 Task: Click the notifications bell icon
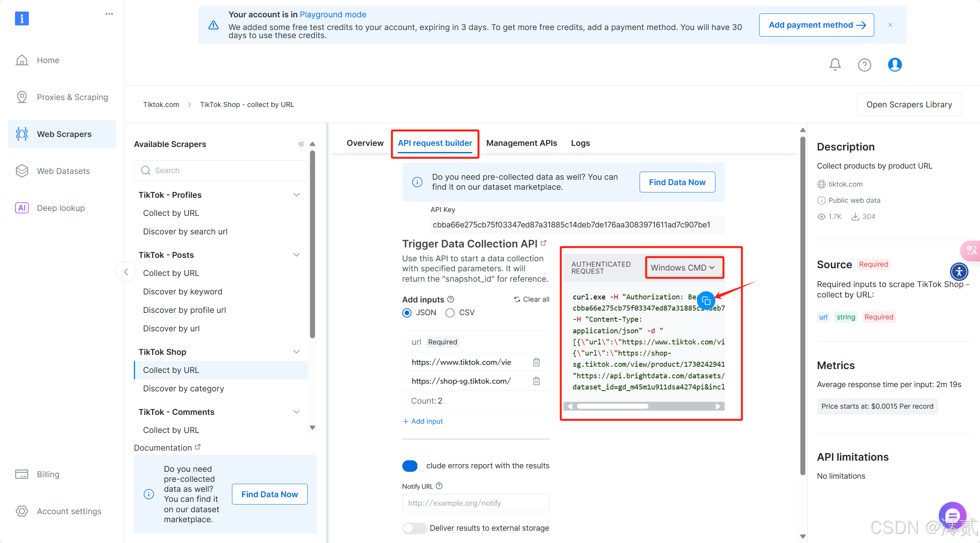(x=835, y=64)
